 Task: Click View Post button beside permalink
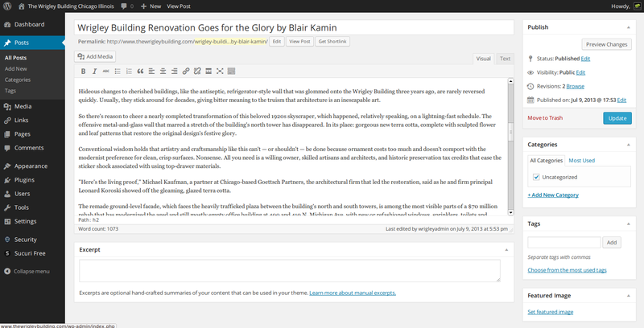(x=299, y=42)
